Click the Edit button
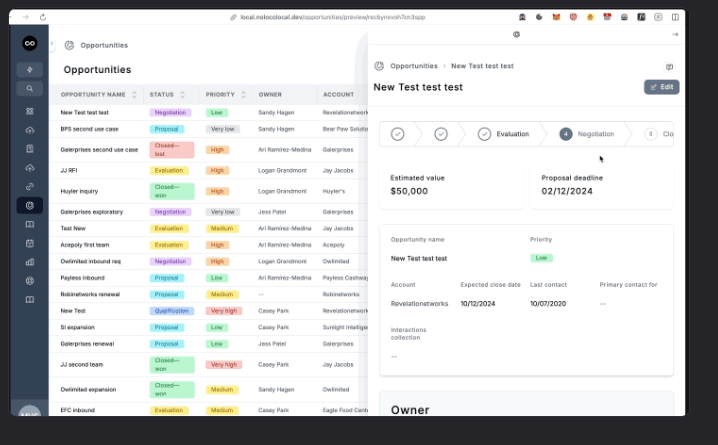 point(662,87)
